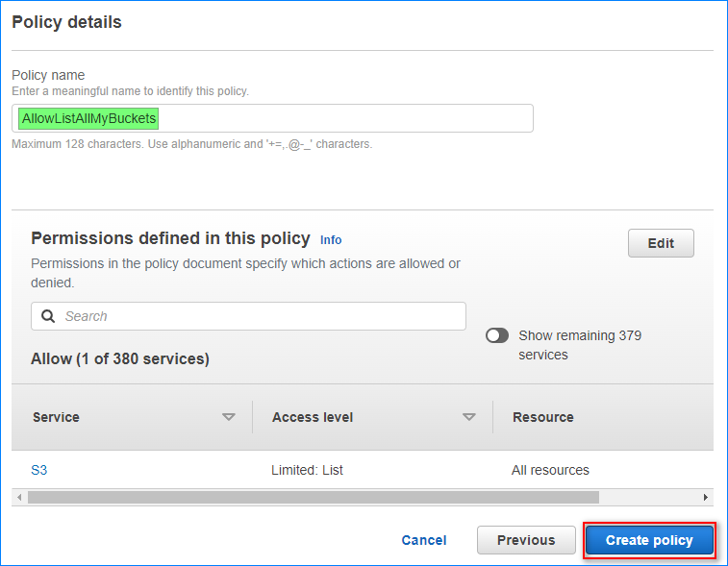This screenshot has height=566, width=728.
Task: Select the 'All resources' cell in the S3 row
Action: tap(550, 470)
